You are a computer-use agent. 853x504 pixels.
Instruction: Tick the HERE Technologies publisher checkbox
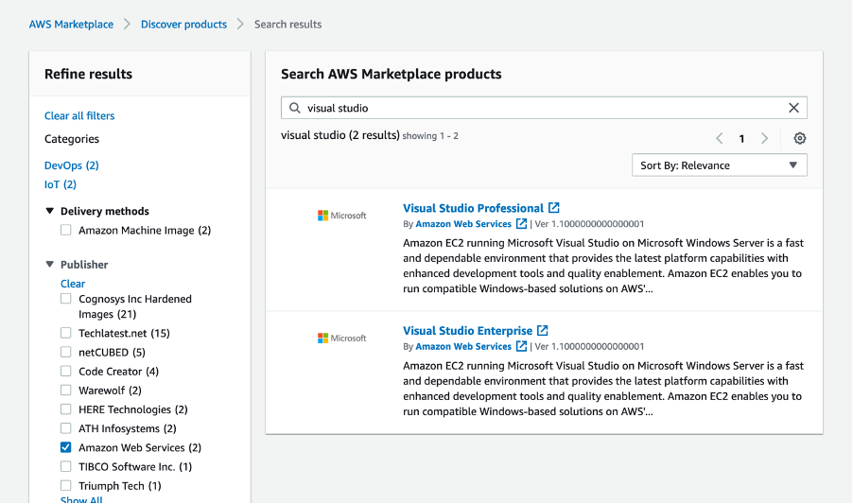tap(66, 409)
